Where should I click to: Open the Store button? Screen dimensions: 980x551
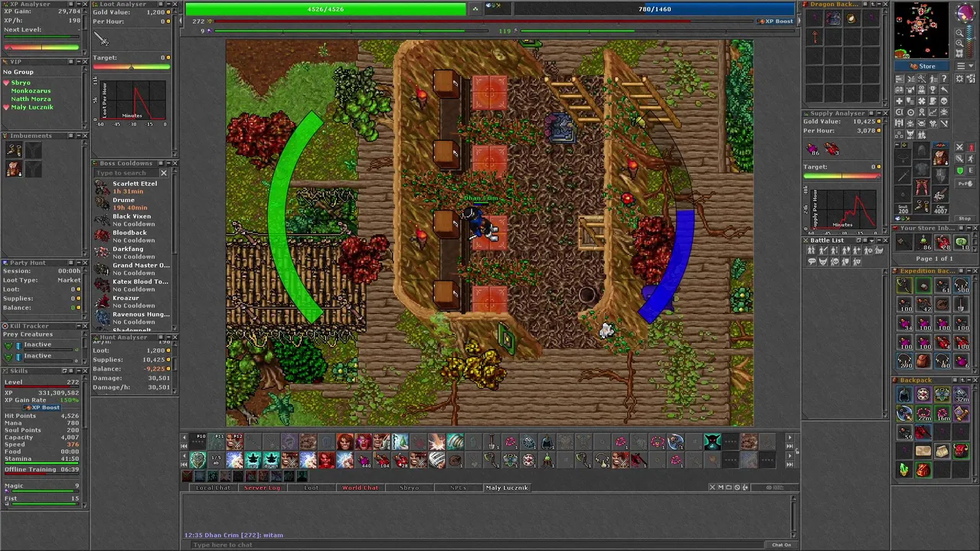922,67
